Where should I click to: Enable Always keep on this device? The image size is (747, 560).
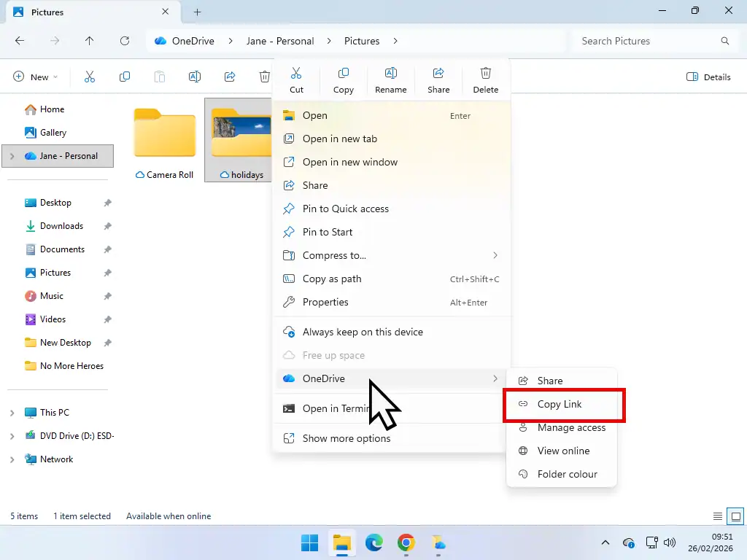pos(363,332)
